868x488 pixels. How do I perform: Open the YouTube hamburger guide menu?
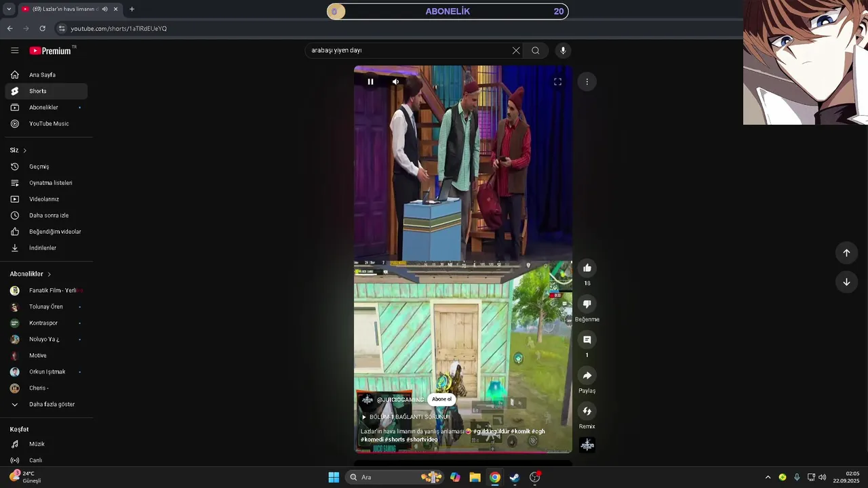[14, 50]
